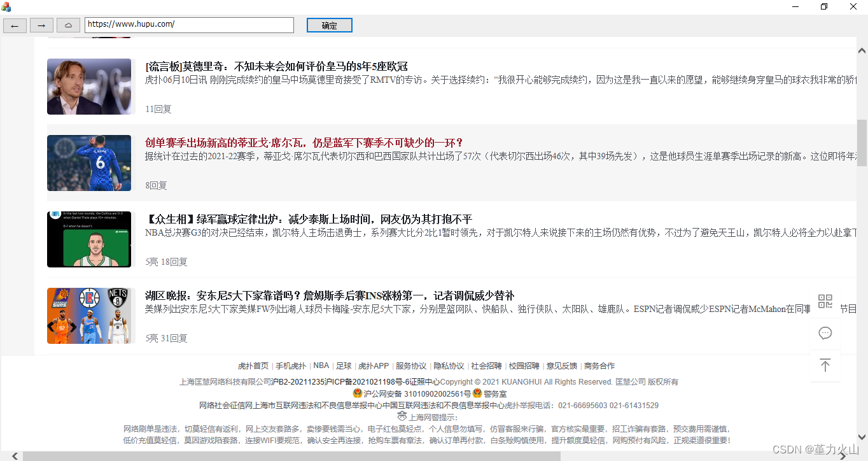868x461 pixels.
Task: Open the 社会招聘 footer link
Action: [x=486, y=366]
